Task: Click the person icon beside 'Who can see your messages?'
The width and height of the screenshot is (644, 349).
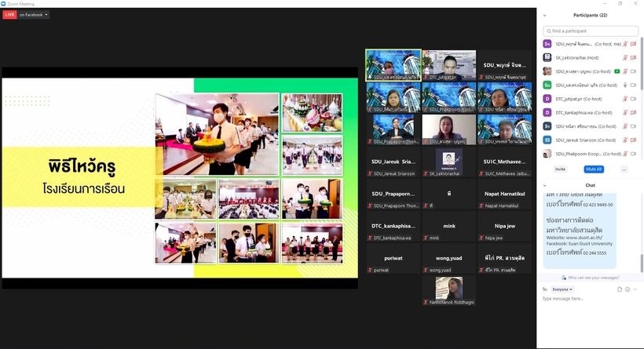Action: point(564,278)
